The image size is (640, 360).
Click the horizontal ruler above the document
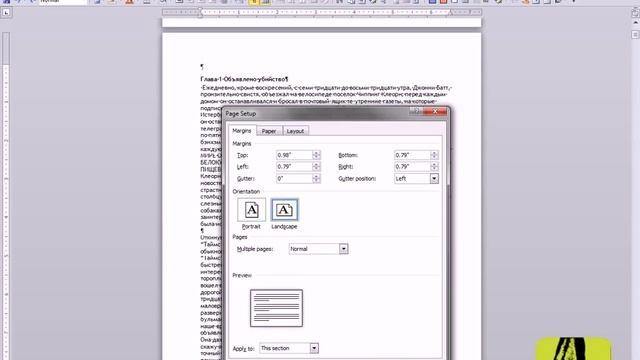[322, 13]
